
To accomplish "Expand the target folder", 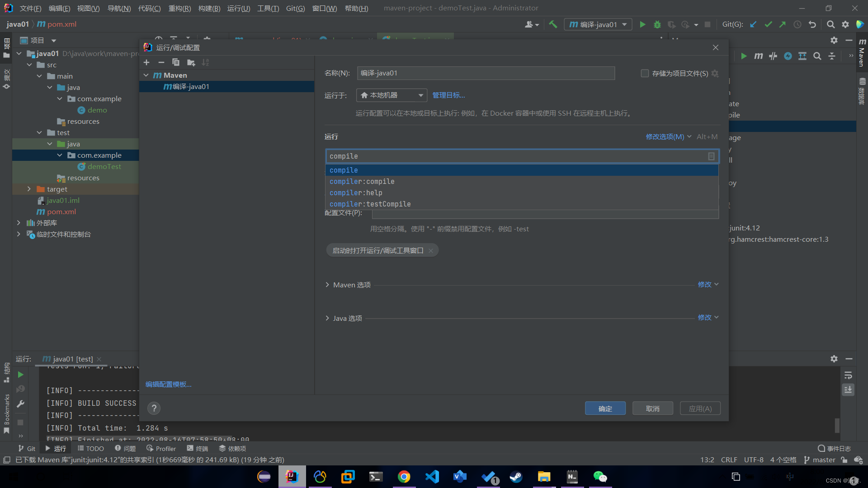I will [29, 189].
